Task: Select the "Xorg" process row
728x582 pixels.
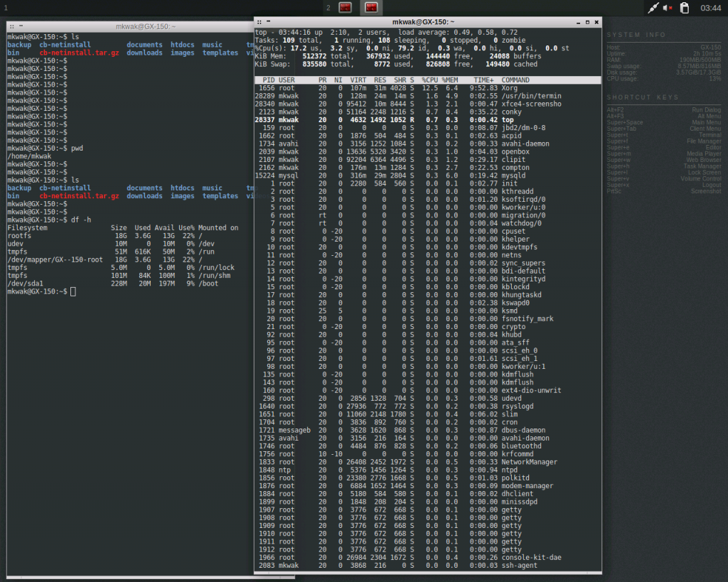Action: 427,88
